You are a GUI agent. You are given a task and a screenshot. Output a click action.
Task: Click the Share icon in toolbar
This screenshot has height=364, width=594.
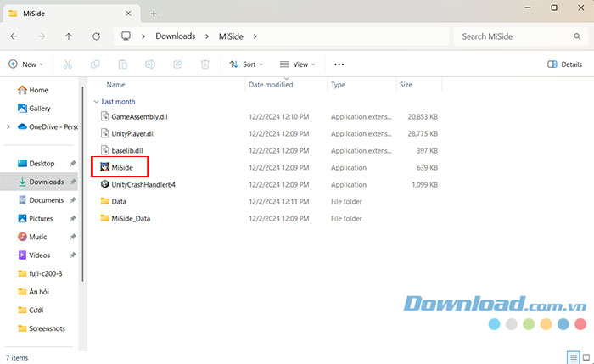[177, 64]
